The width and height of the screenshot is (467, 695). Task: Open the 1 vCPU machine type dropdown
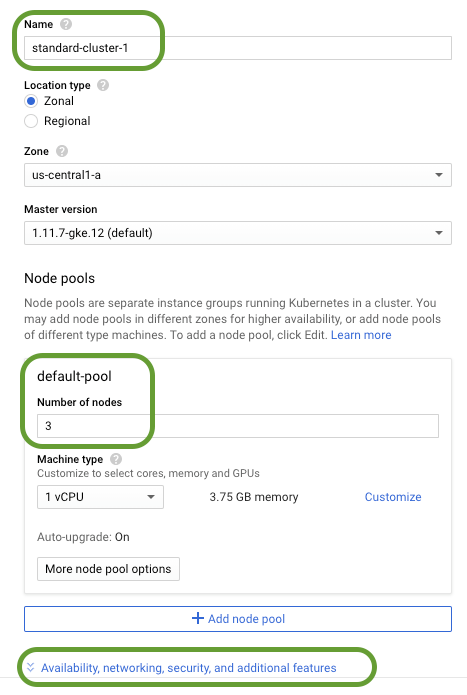point(101,497)
